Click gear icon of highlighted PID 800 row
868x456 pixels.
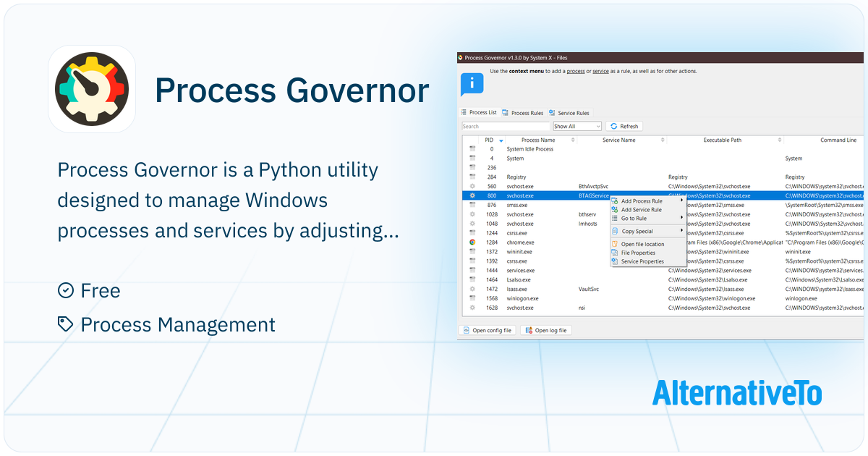[x=472, y=195]
